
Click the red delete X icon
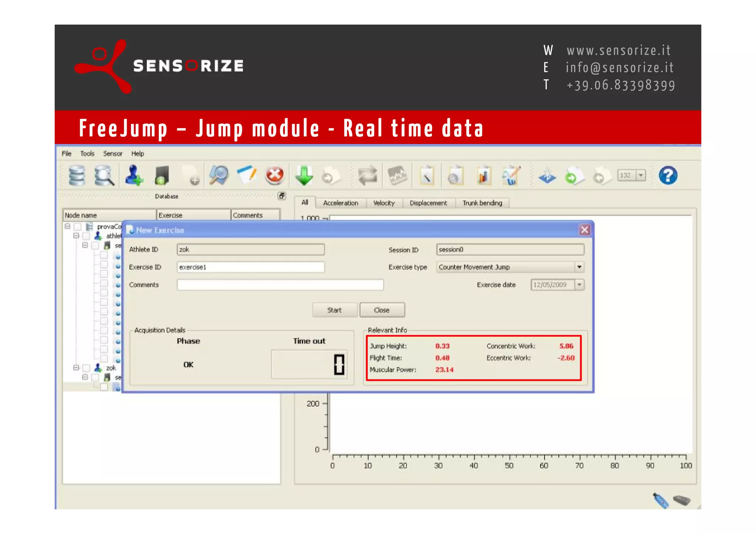(275, 176)
